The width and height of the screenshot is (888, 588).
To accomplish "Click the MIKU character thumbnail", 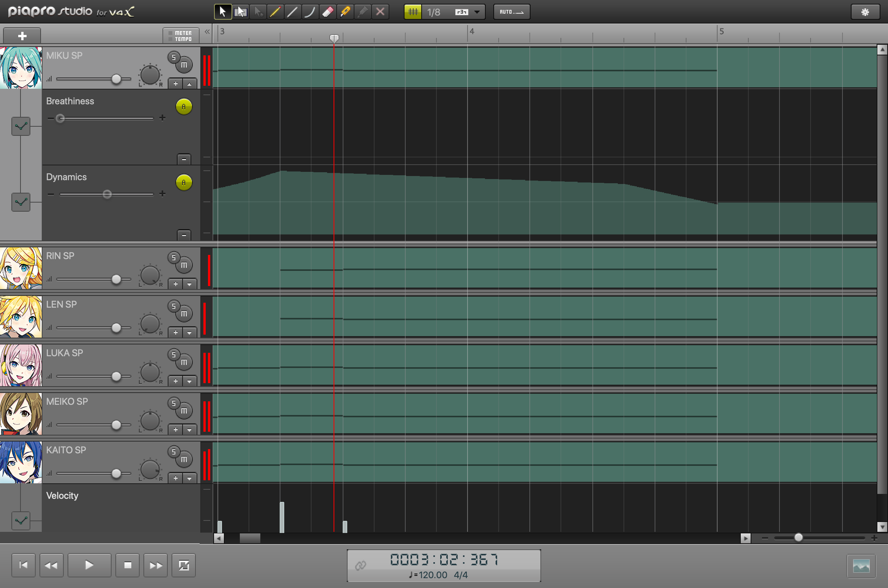I will tap(21, 68).
